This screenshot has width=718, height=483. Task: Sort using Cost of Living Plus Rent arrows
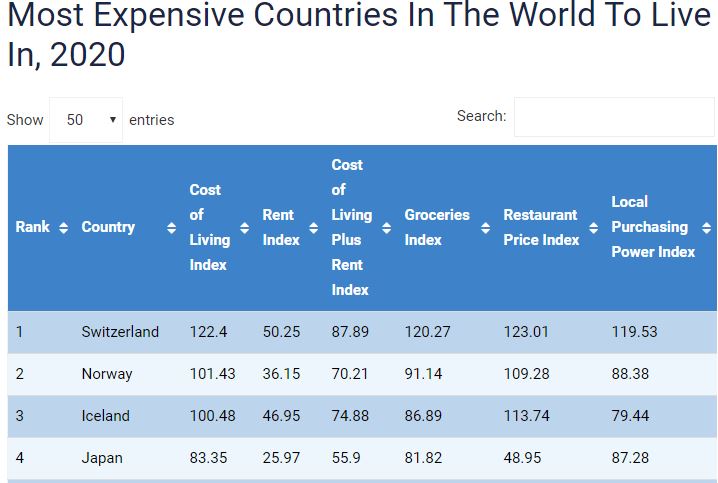tap(386, 228)
